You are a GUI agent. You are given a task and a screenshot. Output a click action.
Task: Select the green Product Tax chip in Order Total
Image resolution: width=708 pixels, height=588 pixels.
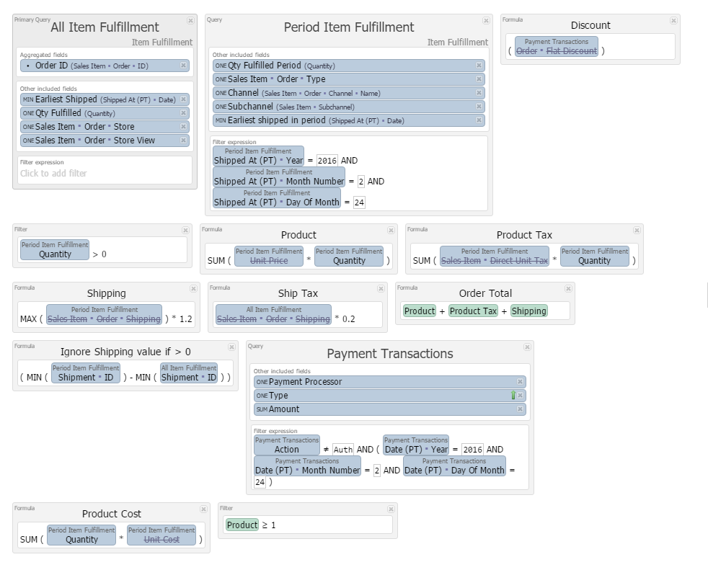pyautogui.click(x=473, y=311)
